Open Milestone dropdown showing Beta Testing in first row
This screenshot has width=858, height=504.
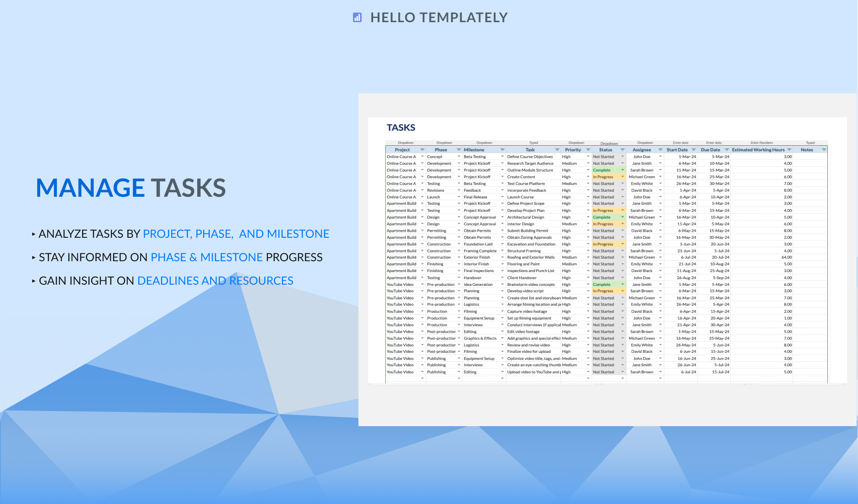point(502,157)
